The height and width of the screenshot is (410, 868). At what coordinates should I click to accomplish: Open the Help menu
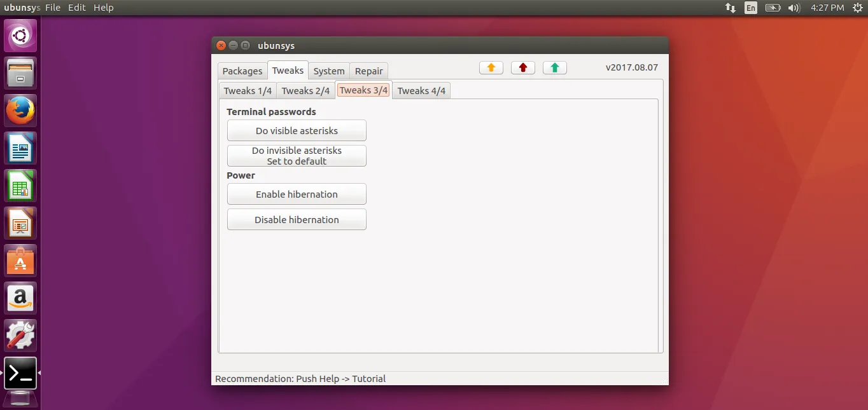pos(103,8)
